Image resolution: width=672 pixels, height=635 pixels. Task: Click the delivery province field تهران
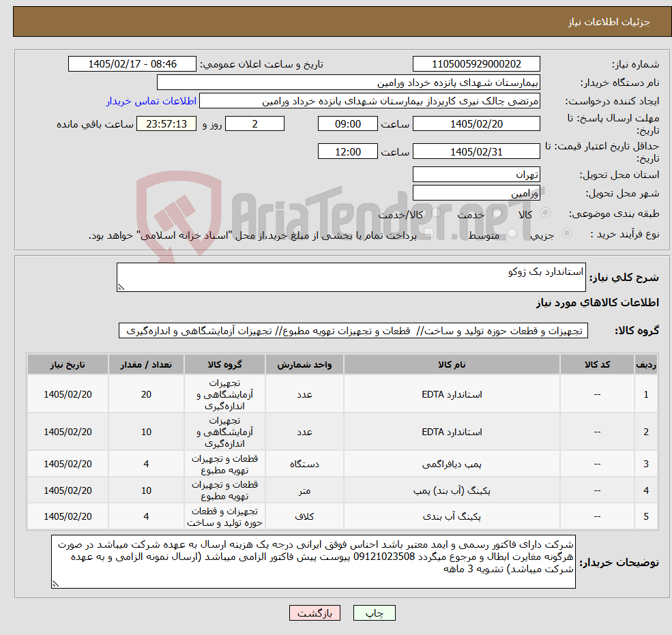pyautogui.click(x=476, y=175)
